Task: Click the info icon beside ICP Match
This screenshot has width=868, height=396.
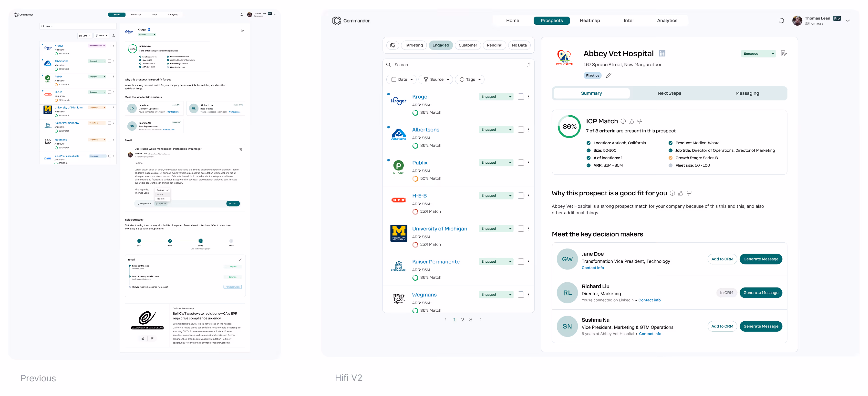Action: click(x=623, y=121)
